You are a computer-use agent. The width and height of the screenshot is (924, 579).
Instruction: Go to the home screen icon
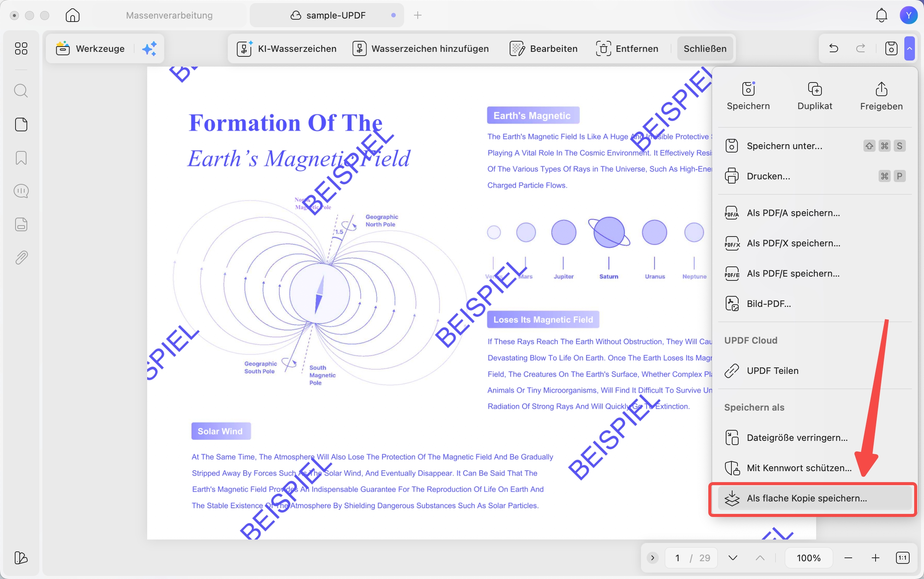pyautogui.click(x=72, y=15)
